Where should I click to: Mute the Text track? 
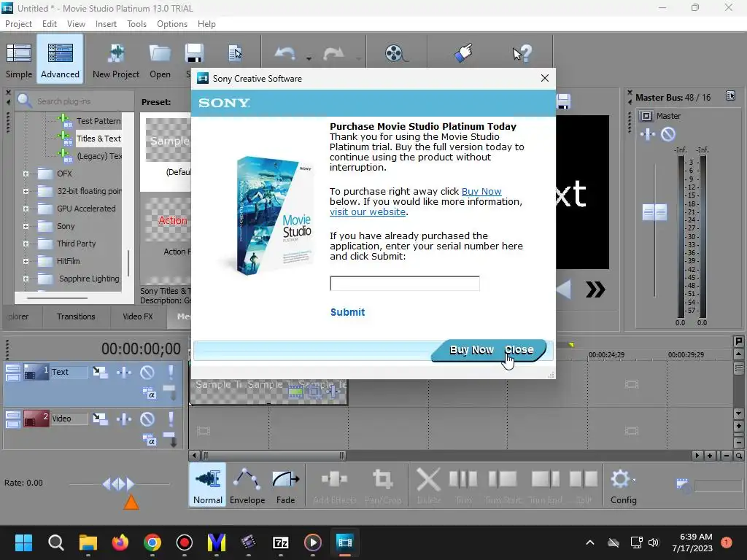147,372
